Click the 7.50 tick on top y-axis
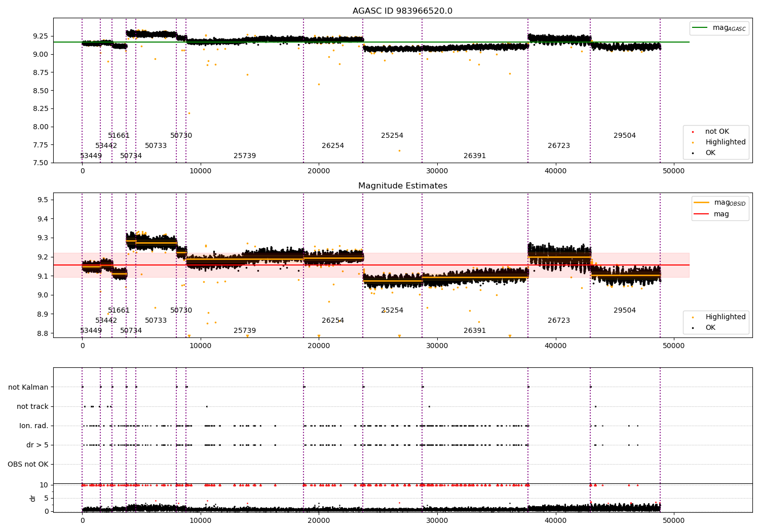 pyautogui.click(x=41, y=163)
